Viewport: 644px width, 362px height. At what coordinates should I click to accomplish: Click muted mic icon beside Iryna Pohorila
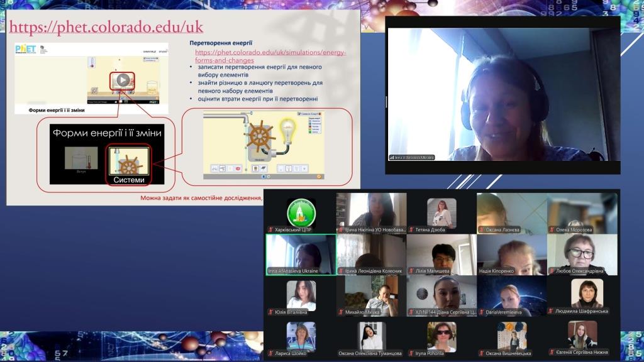tap(411, 353)
